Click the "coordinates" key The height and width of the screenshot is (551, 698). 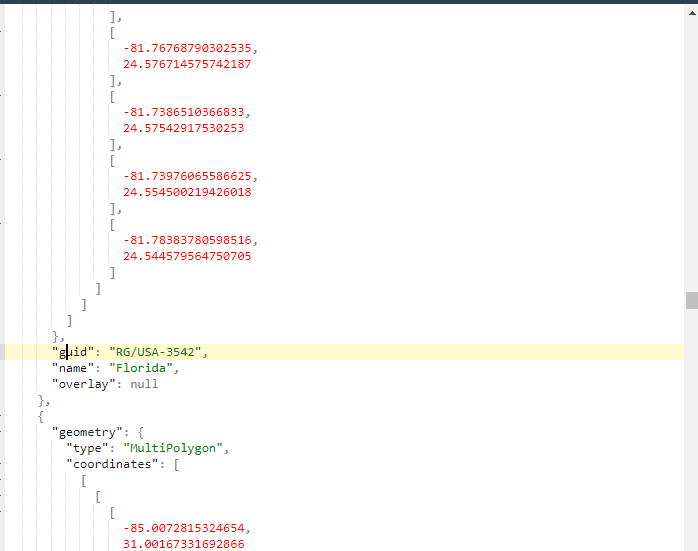(112, 464)
